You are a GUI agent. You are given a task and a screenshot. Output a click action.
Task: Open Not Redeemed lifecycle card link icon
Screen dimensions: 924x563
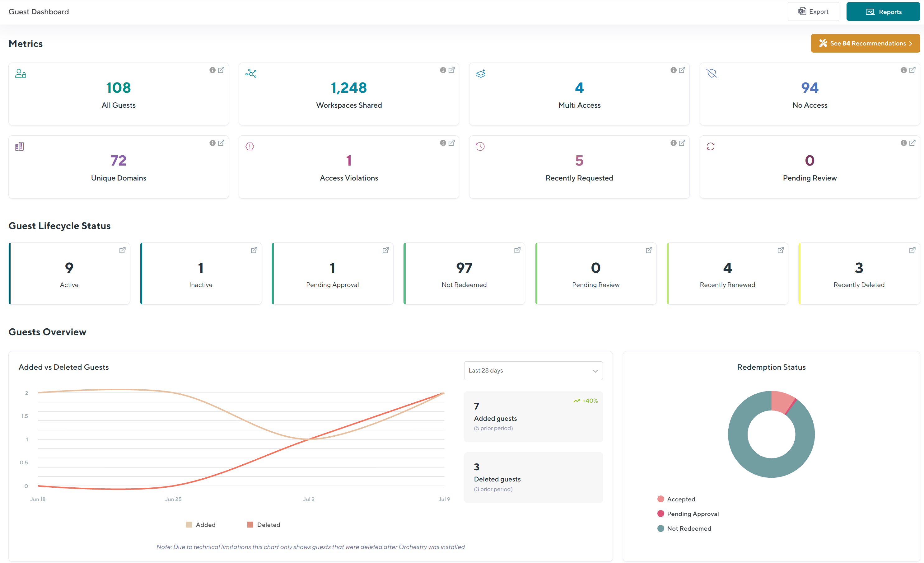[517, 250]
